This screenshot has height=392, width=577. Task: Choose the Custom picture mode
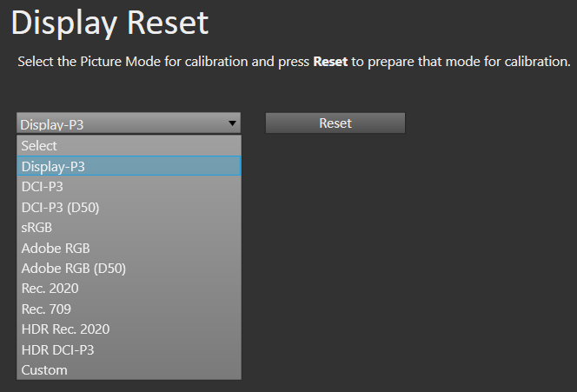[129, 370]
